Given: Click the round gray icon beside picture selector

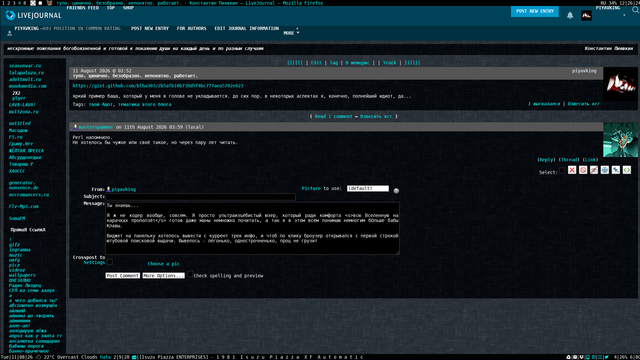Looking at the screenshot, I should click(x=396, y=191).
